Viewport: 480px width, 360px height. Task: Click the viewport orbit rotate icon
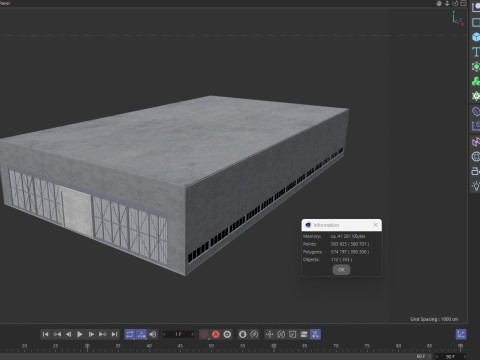click(455, 3)
